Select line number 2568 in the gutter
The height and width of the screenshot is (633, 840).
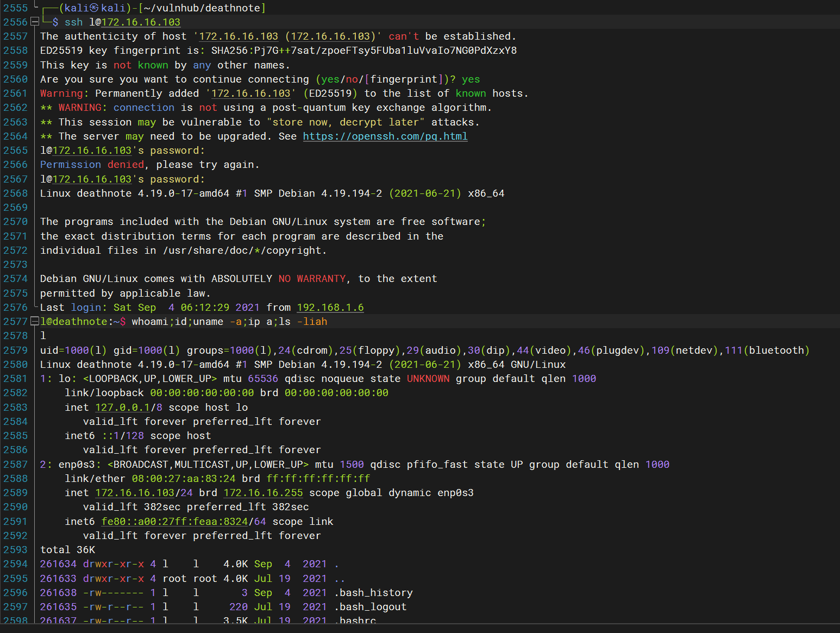pos(15,193)
